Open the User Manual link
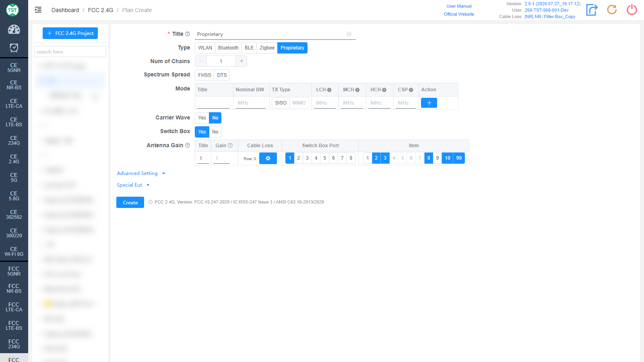The width and height of the screenshot is (644, 362). (x=459, y=6)
